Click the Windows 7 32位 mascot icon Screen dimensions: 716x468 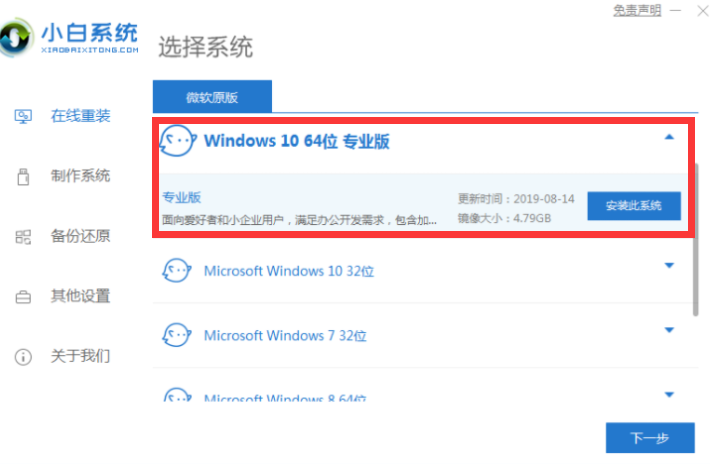point(177,335)
